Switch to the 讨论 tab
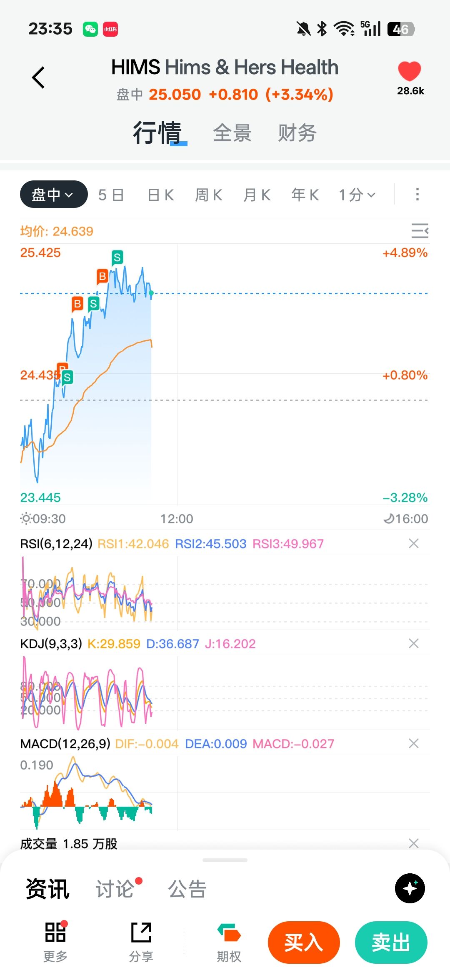 coord(115,889)
